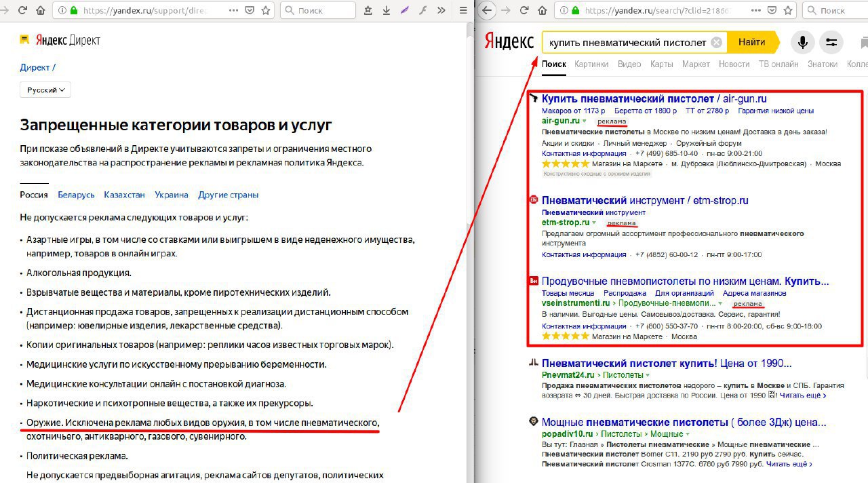Clear the Yandex search query field
Viewport: 868px width, 483px height.
tap(717, 42)
